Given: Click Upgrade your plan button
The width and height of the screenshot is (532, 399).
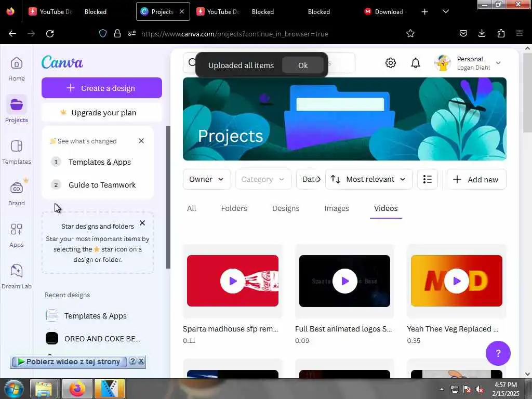Looking at the screenshot, I should tap(102, 112).
